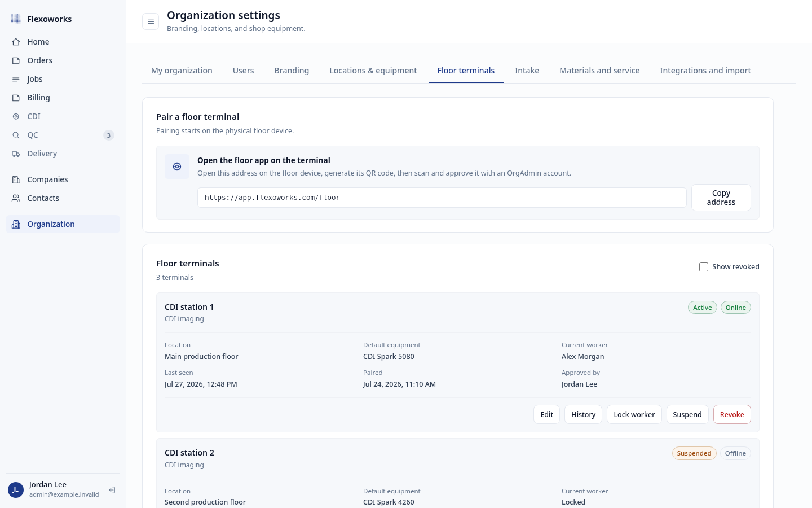The height and width of the screenshot is (508, 812).
Task: Click the Billing icon in sidebar
Action: click(x=16, y=98)
